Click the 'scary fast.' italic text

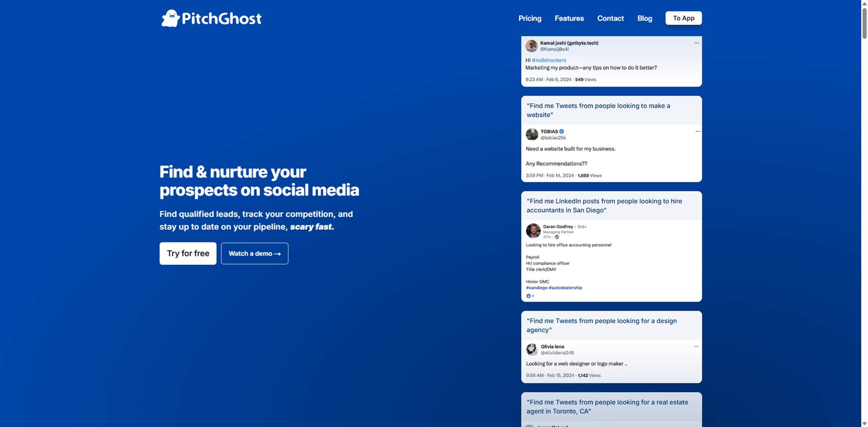[x=312, y=227]
